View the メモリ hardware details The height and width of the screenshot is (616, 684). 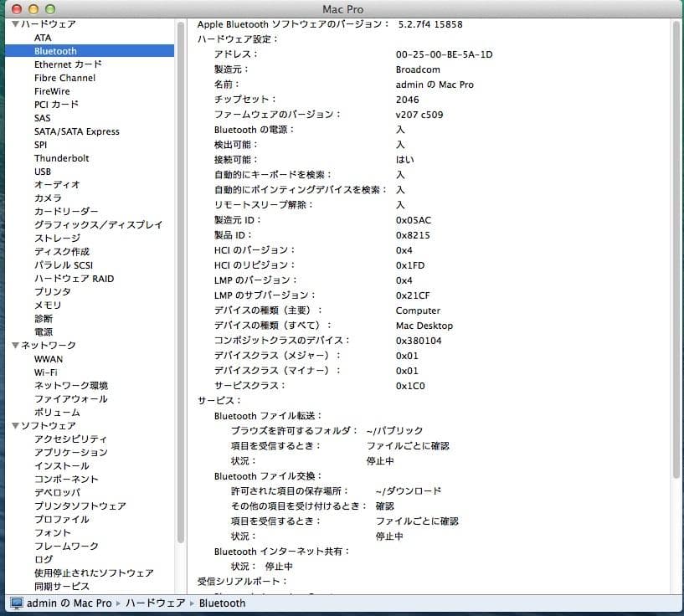[x=48, y=305]
